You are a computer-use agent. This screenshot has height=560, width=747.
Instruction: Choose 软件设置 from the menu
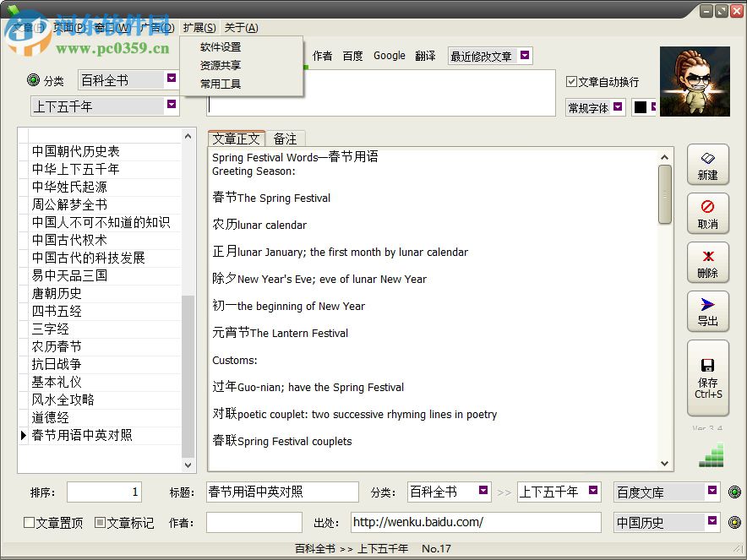point(221,47)
